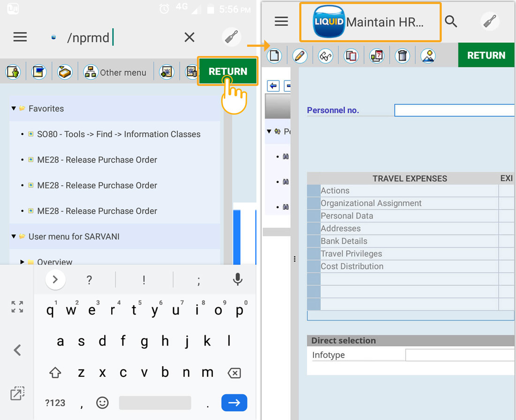Clear the /nprmd text with X icon
This screenshot has height=420, width=516.
point(190,37)
